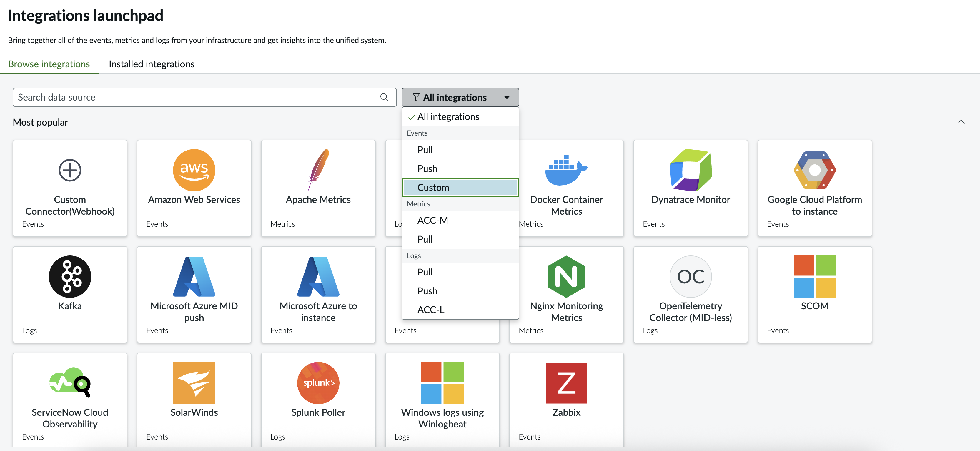Choose the Windows logs using Winlogbeat icon

(x=442, y=383)
